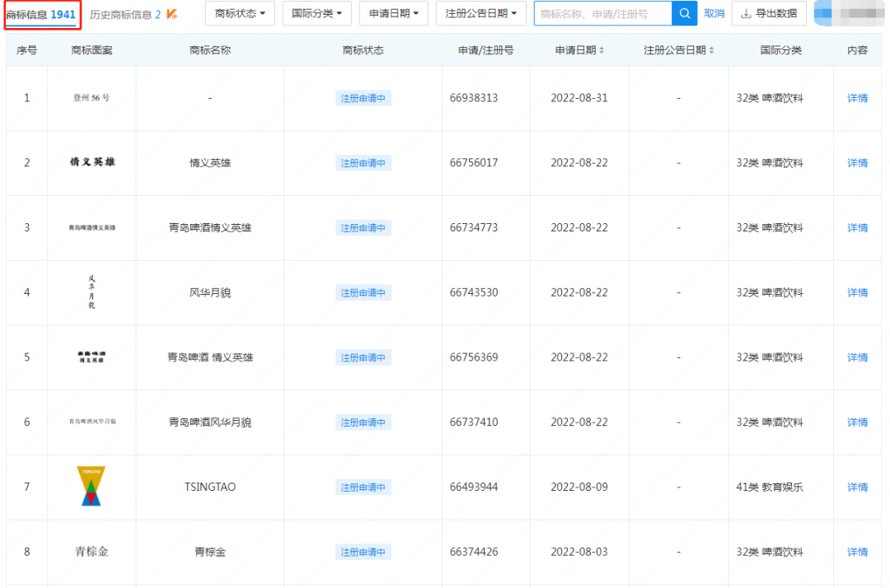This screenshot has height=588, width=890.
Task: Click 注册申请中 status tag for TSINGTAO
Action: (363, 487)
